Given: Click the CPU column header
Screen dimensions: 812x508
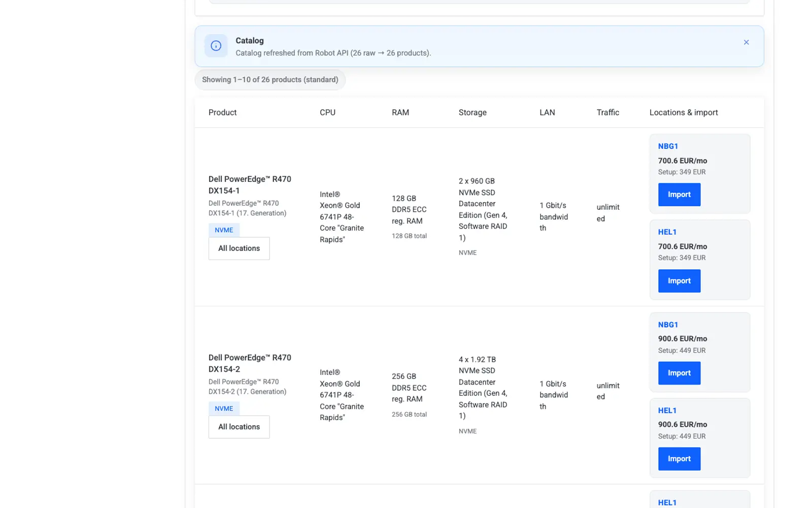Looking at the screenshot, I should [x=327, y=112].
